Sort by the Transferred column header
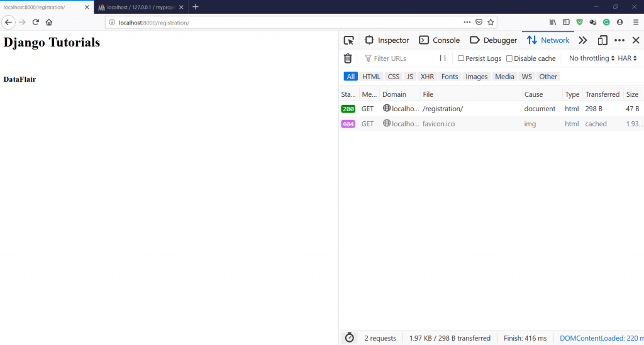This screenshot has height=345, width=644. tap(602, 94)
